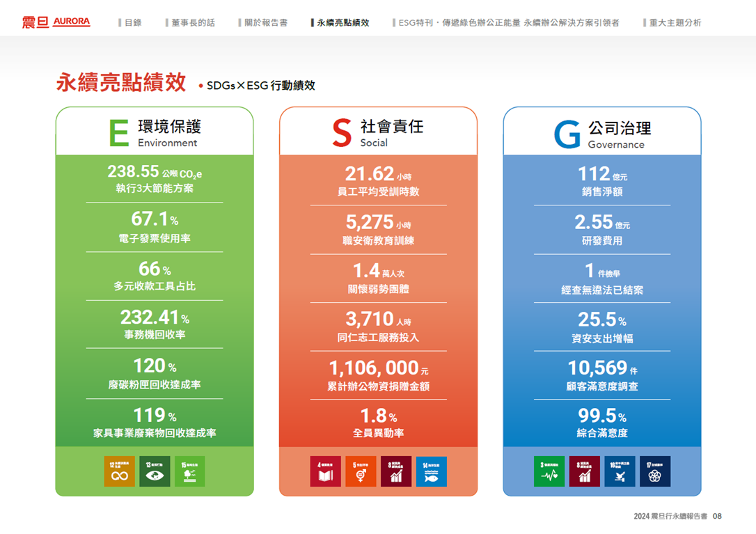Click the SDG 8 icon in Social panel
The image size is (756, 534).
pyautogui.click(x=396, y=471)
